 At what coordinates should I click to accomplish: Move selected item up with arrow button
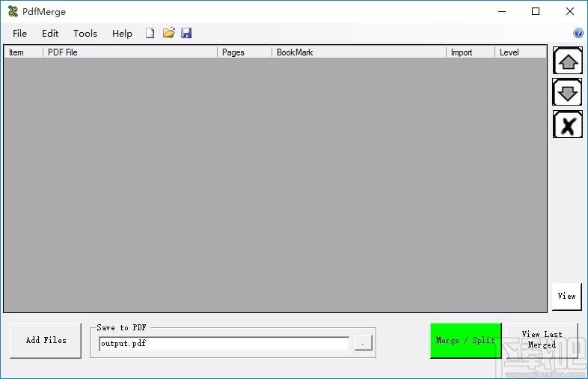568,61
